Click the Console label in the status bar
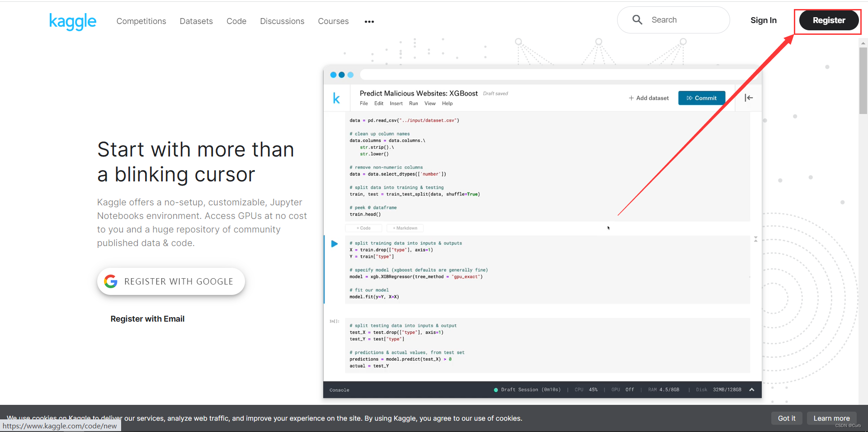Image resolution: width=868 pixels, height=432 pixels. click(340, 390)
